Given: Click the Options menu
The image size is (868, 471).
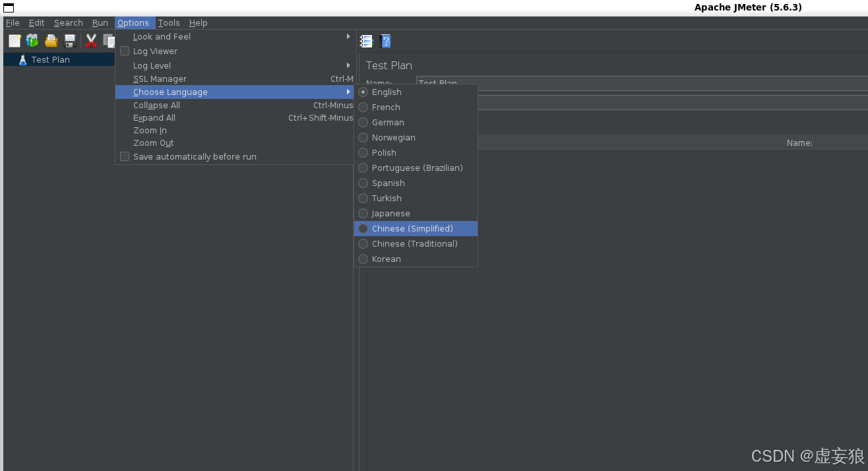Looking at the screenshot, I should click(x=134, y=22).
